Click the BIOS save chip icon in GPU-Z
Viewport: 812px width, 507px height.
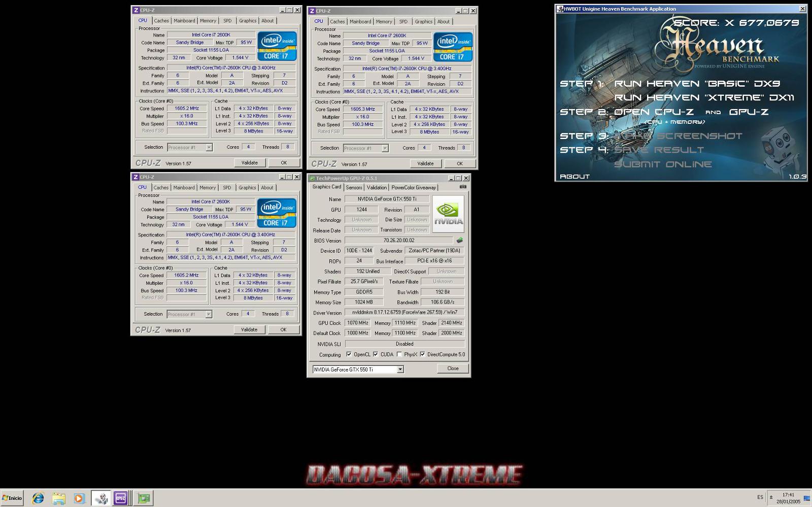click(x=459, y=240)
